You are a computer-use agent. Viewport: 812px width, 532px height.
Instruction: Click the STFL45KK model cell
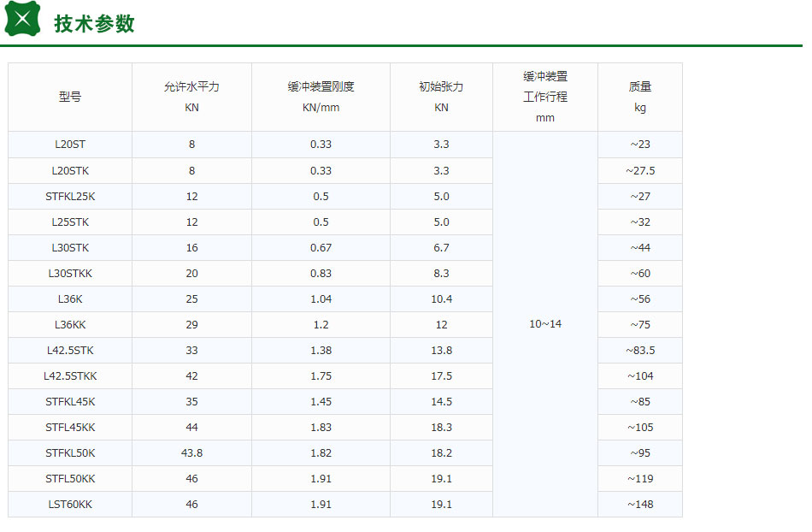pyautogui.click(x=70, y=428)
